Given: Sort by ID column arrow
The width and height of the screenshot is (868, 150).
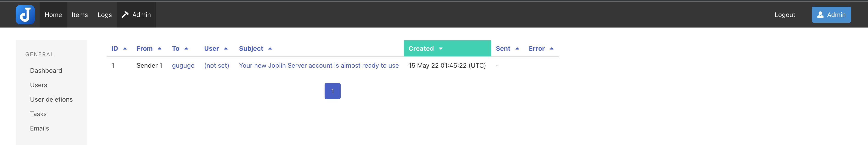Looking at the screenshot, I should click(125, 49).
